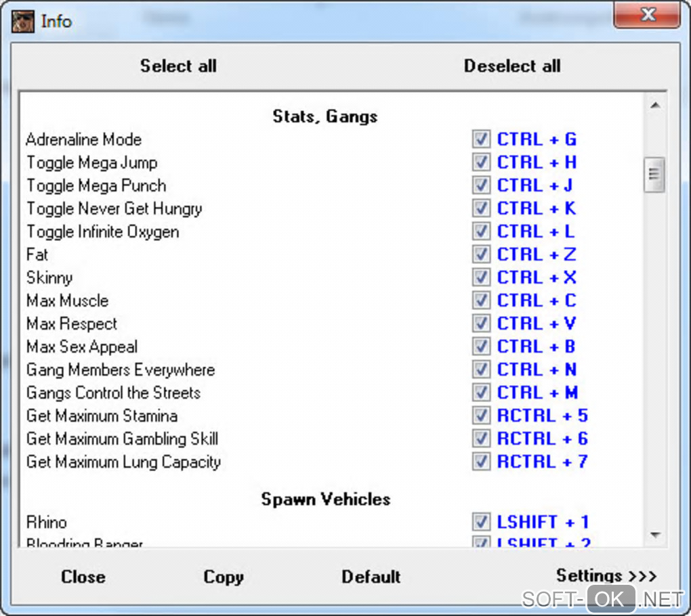Click the scrollbar up arrow
The width and height of the screenshot is (691, 616).
654,106
